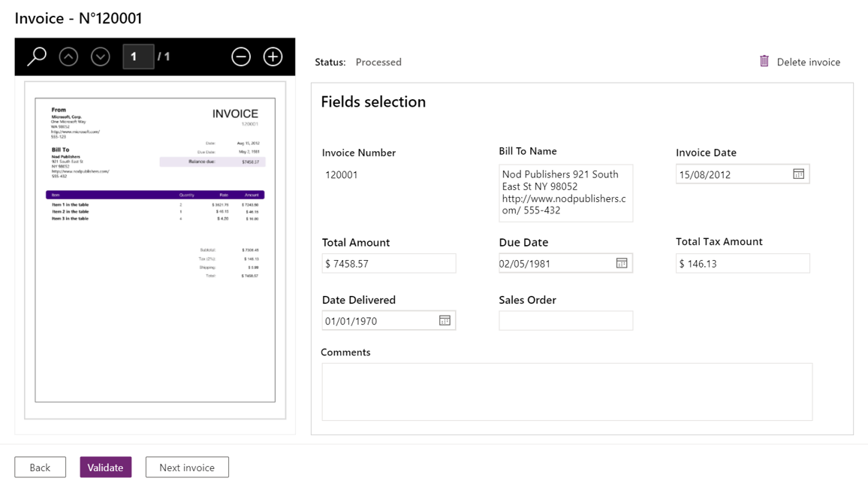868x487 pixels.
Task: Zoom out the invoice preview
Action: pos(241,56)
